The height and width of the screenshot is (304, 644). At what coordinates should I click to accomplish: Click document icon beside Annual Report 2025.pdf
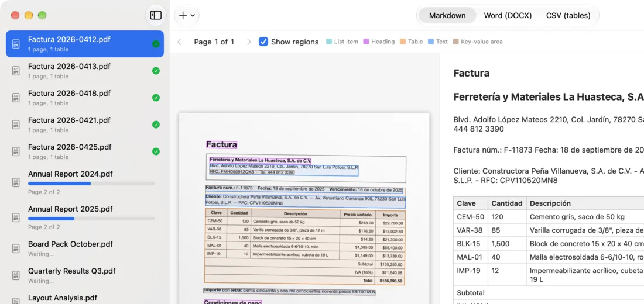point(16,218)
